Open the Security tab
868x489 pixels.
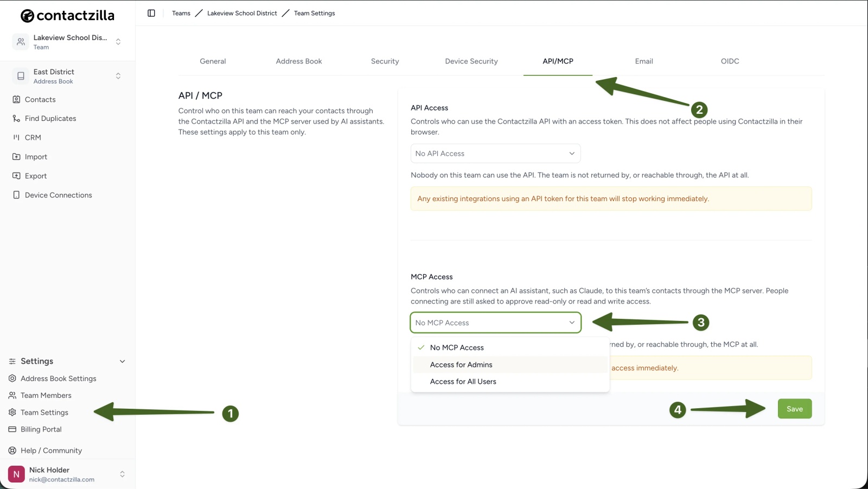tap(385, 61)
